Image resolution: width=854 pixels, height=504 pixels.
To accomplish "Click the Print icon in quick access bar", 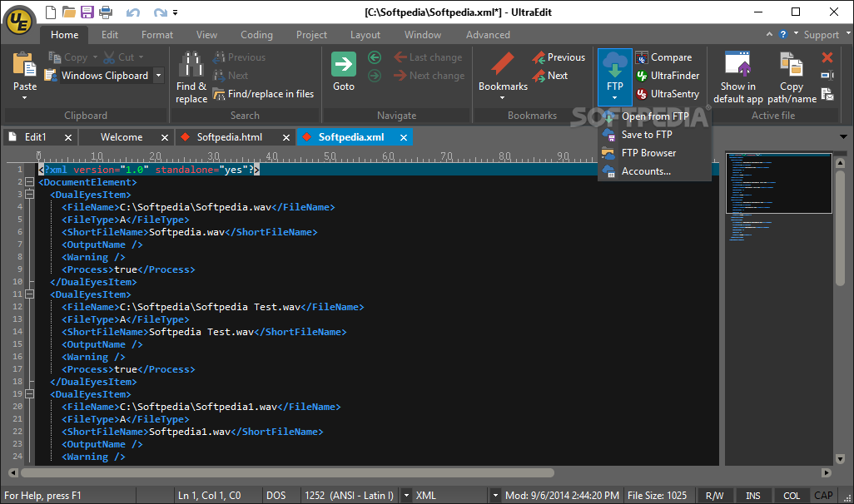I will 106,12.
